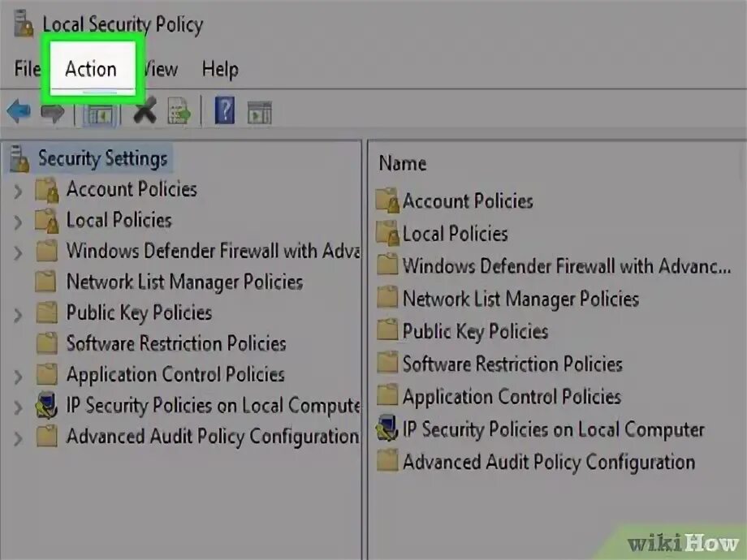747x560 pixels.
Task: Click the Forward arrow toolbar icon
Action: point(53,112)
